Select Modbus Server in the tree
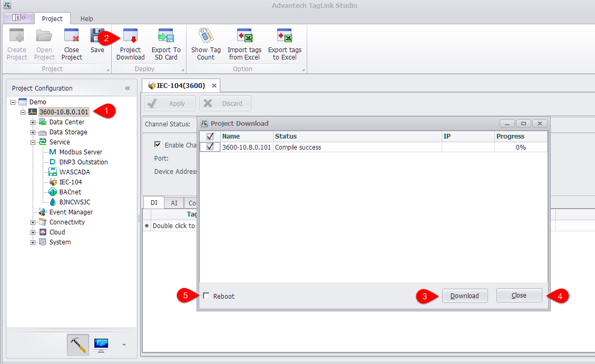This screenshot has width=595, height=364. pyautogui.click(x=81, y=152)
